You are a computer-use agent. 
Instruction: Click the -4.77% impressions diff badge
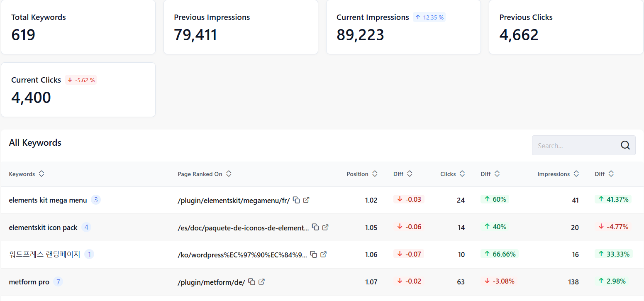[x=613, y=227]
